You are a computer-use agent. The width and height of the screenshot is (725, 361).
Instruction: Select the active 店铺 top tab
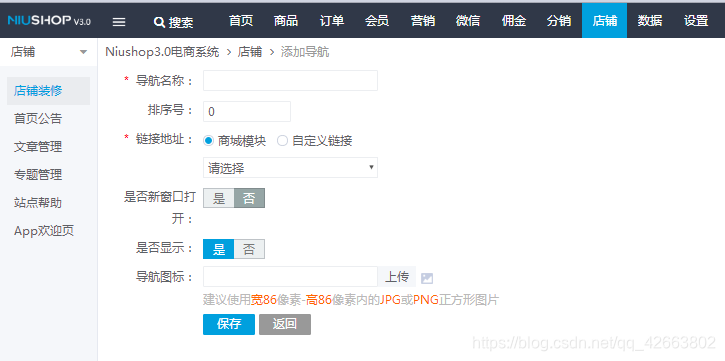(604, 21)
